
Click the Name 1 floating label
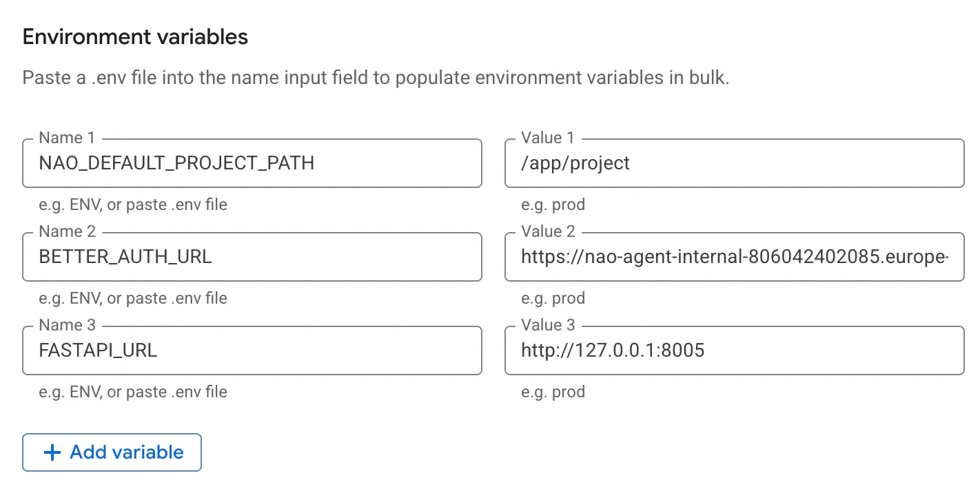pos(65,137)
